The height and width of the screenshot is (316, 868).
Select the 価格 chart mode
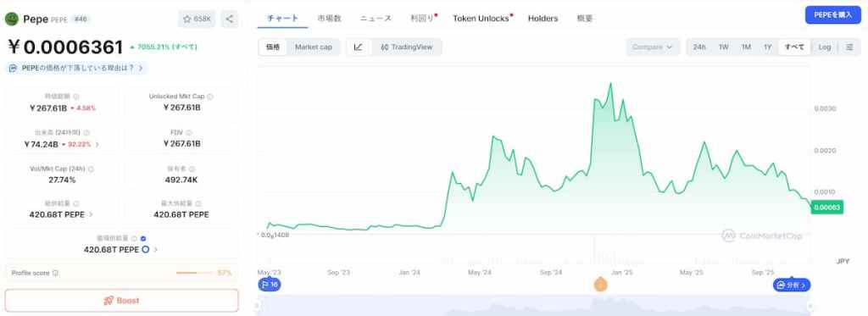[273, 47]
